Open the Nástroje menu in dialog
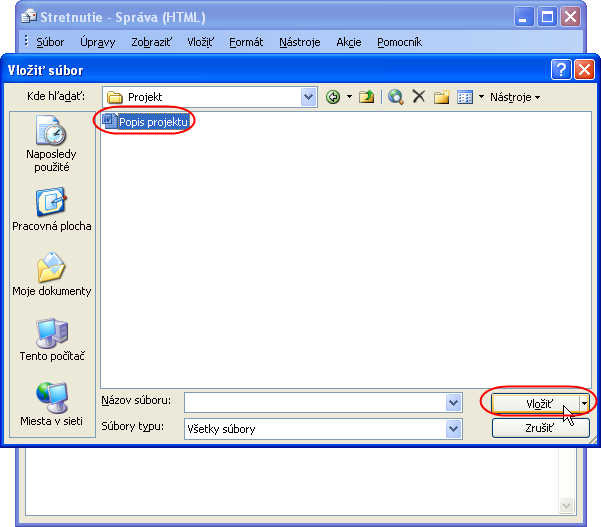Viewport: 601px width, 527px height. tap(514, 97)
